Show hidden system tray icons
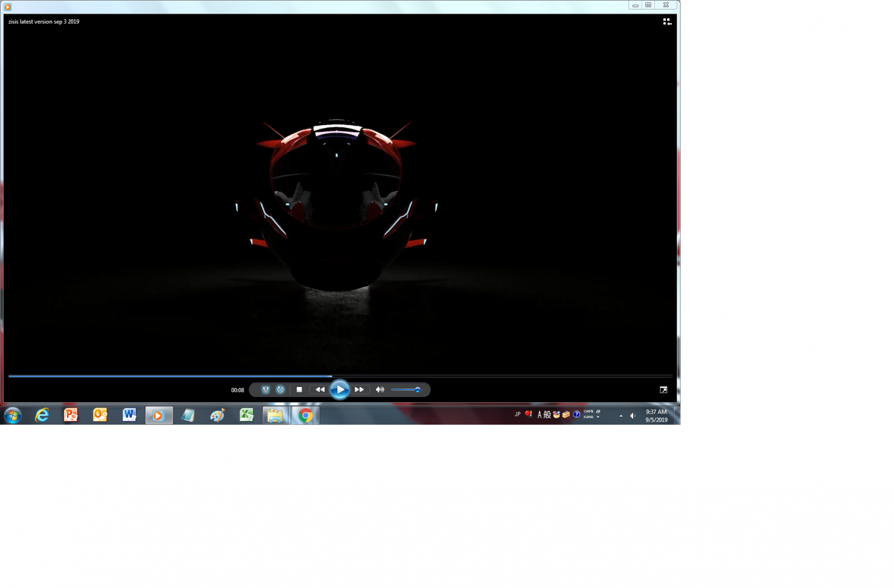 coord(621,415)
